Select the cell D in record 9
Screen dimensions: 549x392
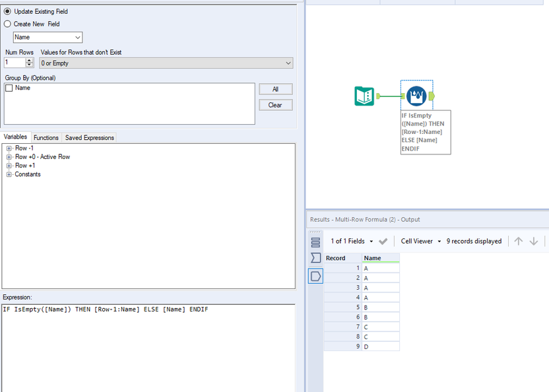381,346
